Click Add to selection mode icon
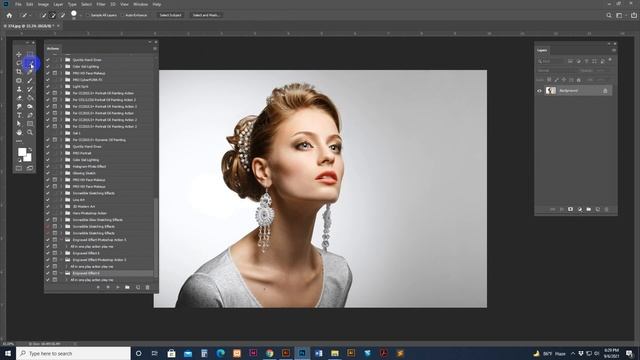 pos(53,15)
